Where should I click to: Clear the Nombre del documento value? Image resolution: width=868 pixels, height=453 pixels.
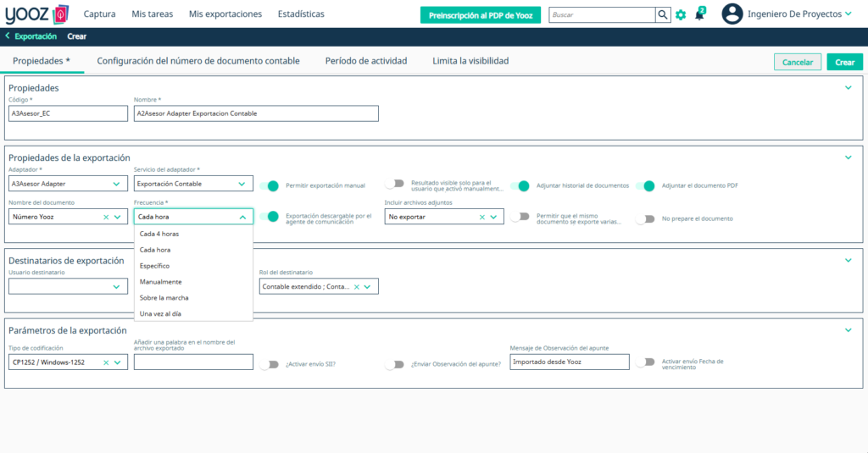click(106, 217)
